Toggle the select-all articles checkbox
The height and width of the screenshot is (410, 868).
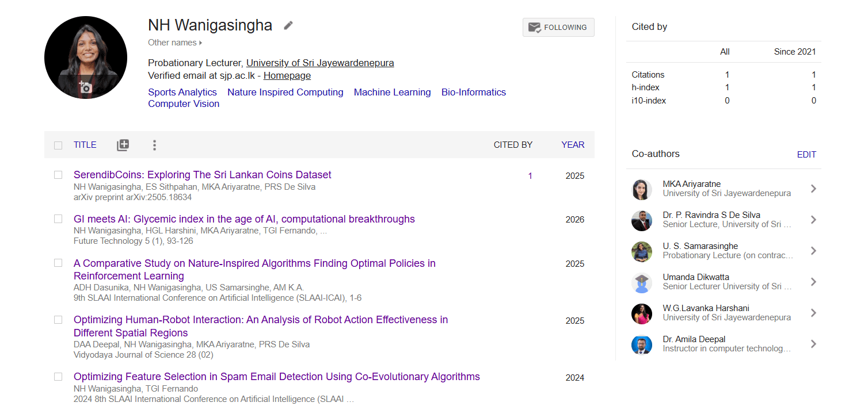[58, 145]
